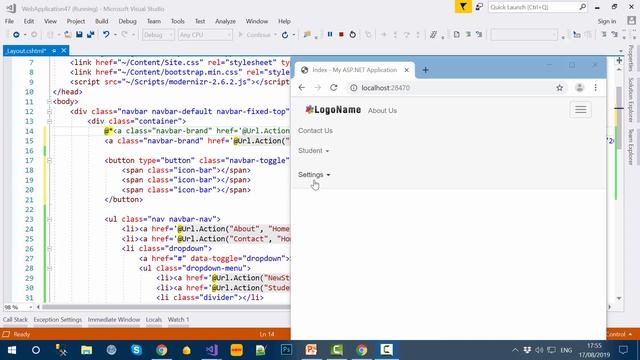Collapse the dropdown li on line 26
The image size is (640, 360).
pos(49,249)
